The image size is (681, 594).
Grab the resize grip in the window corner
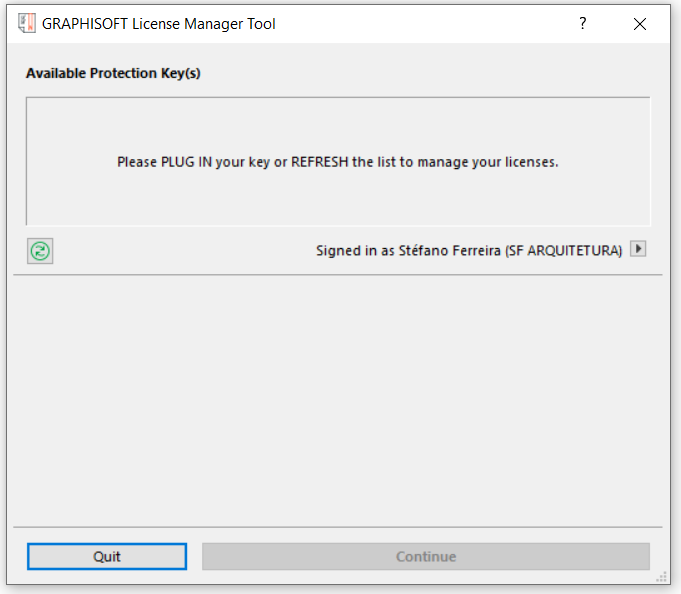click(661, 577)
